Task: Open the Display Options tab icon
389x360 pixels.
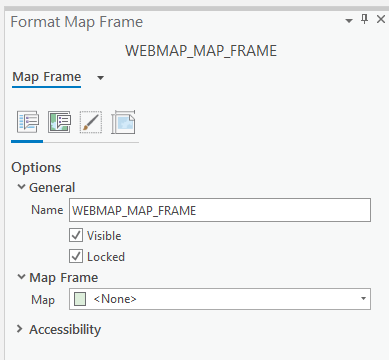Action: pyautogui.click(x=59, y=122)
